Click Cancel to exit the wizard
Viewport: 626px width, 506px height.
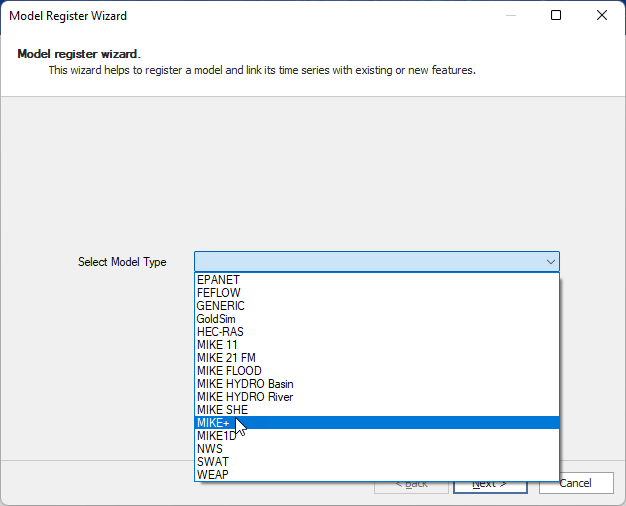pyautogui.click(x=576, y=483)
